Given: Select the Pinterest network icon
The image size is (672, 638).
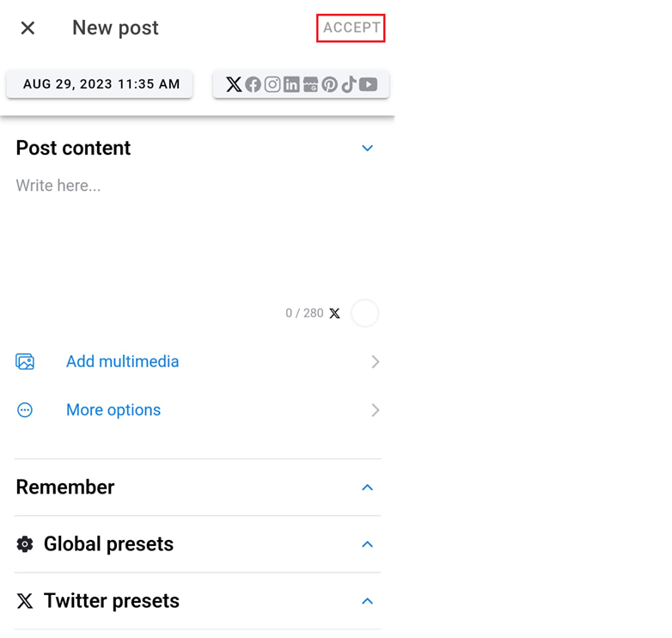Looking at the screenshot, I should [x=330, y=84].
